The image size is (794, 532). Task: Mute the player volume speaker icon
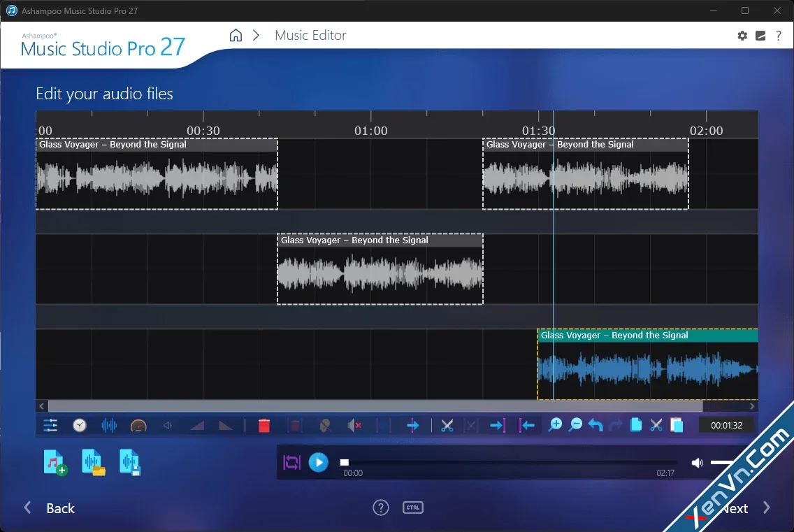pyautogui.click(x=698, y=462)
